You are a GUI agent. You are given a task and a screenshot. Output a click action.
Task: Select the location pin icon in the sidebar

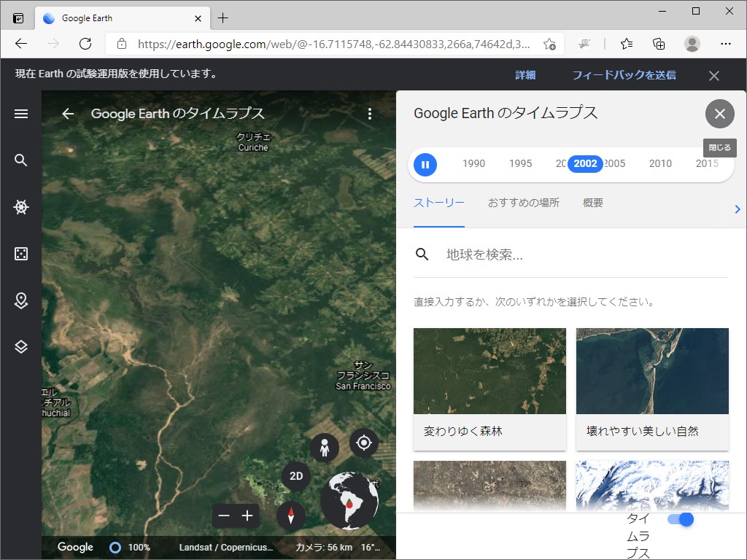pos(21,300)
